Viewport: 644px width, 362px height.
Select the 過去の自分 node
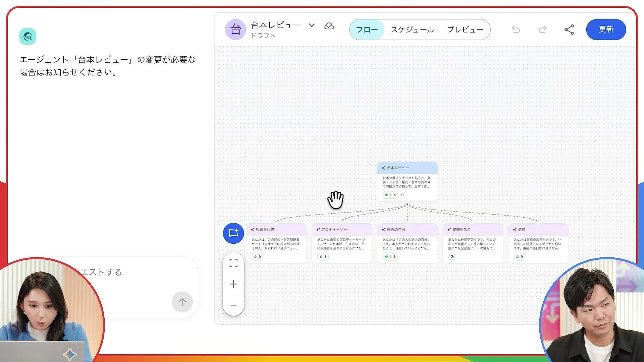(407, 243)
